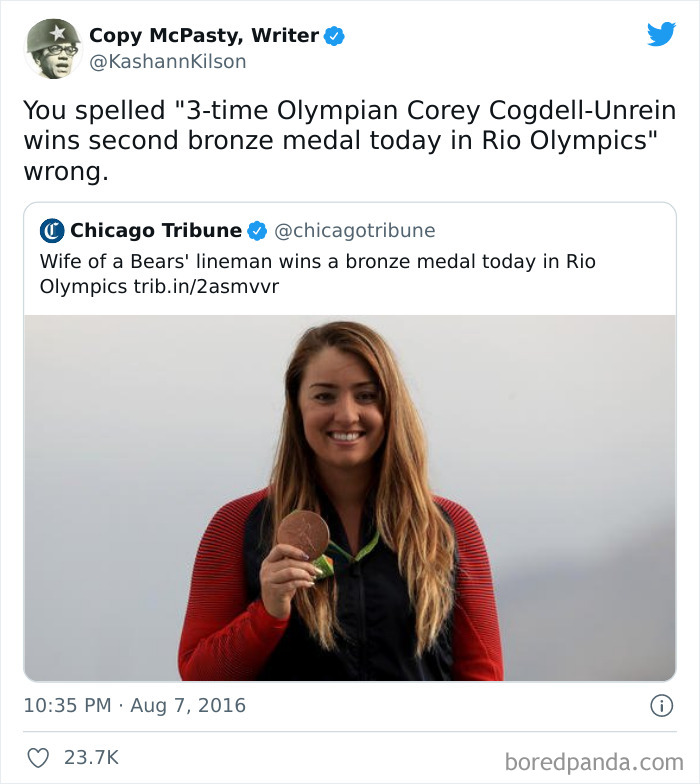Like the tweet with the heart icon
The height and width of the screenshot is (784, 700).
pyautogui.click(x=37, y=758)
